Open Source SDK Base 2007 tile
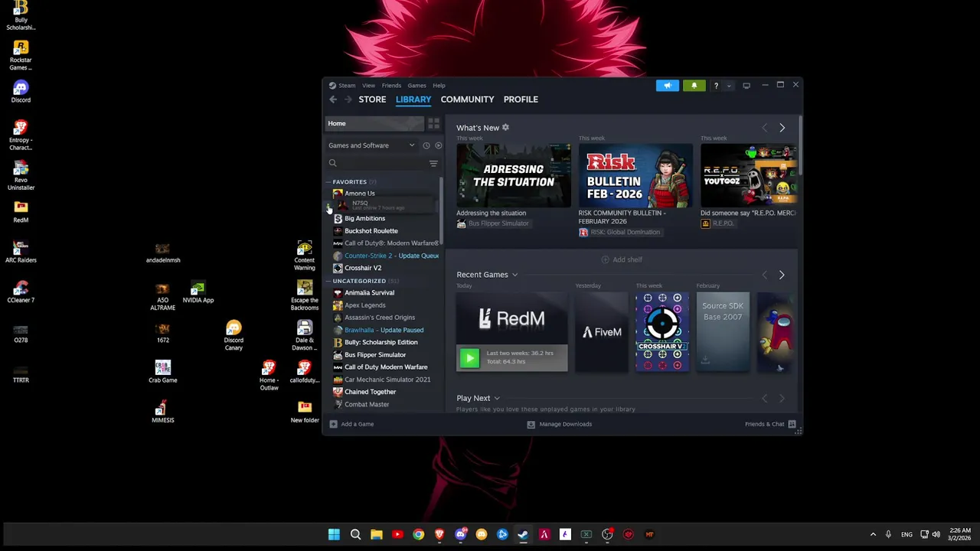Screen dimensions: 980x551 (723, 332)
